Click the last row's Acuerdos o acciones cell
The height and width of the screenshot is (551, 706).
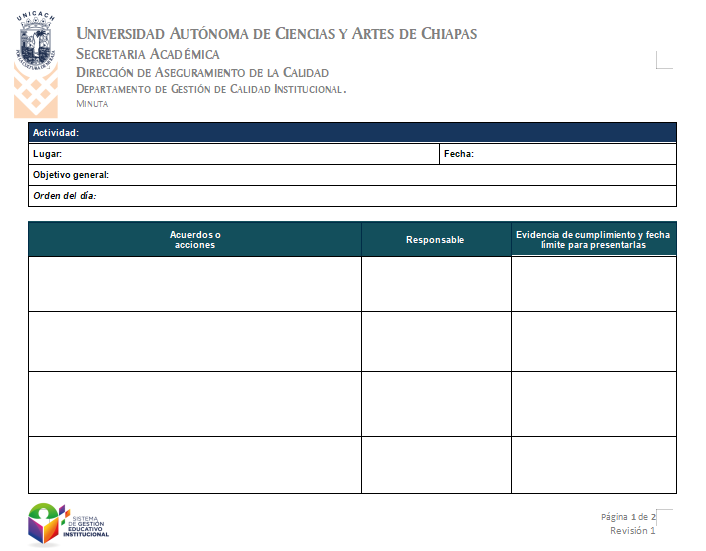coord(195,465)
